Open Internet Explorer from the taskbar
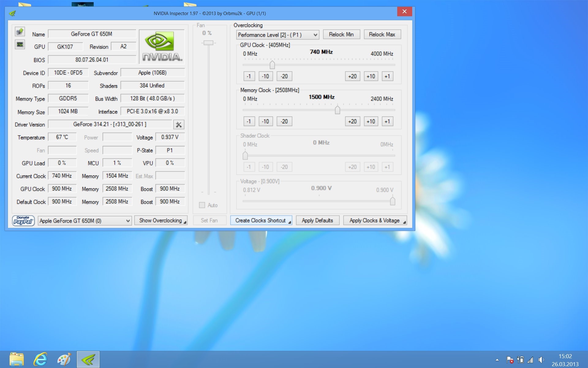This screenshot has height=368, width=588. coord(40,359)
